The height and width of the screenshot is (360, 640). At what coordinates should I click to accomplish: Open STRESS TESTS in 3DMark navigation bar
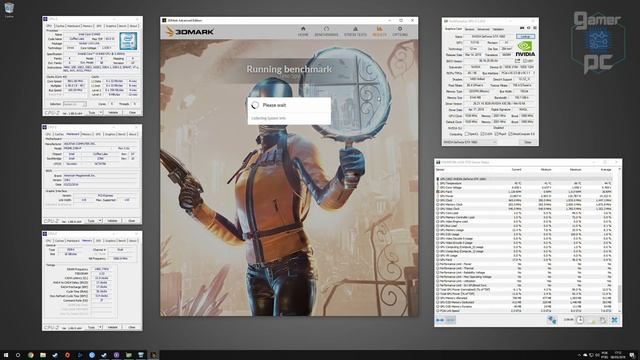pos(355,31)
